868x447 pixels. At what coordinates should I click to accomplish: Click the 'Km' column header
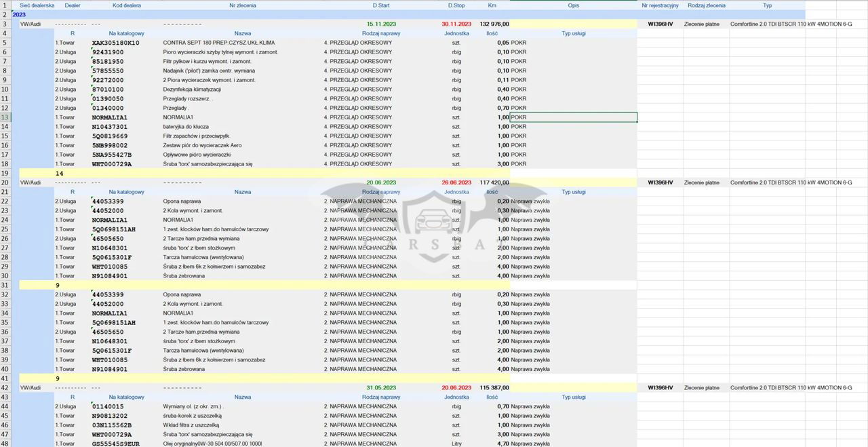point(492,5)
